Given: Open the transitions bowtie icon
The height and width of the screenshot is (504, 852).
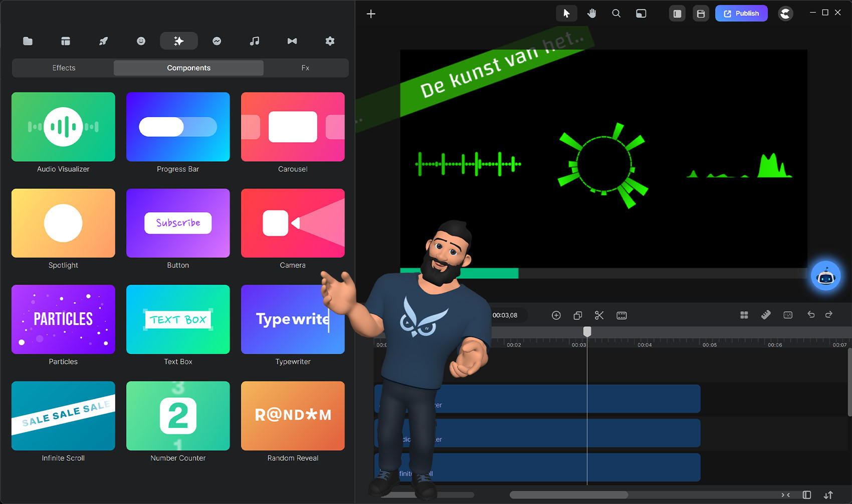Looking at the screenshot, I should coord(292,41).
